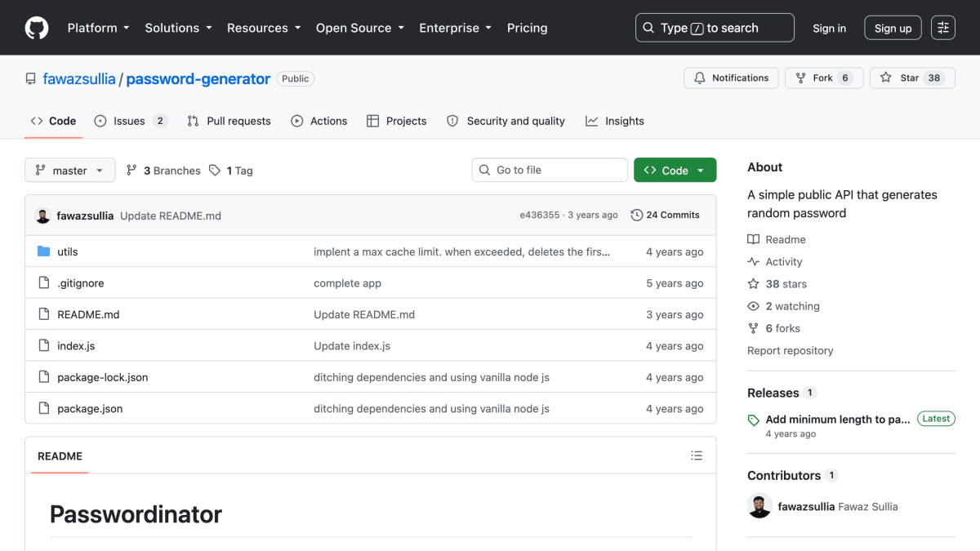Open the Update README.md latest commit message

pos(171,216)
